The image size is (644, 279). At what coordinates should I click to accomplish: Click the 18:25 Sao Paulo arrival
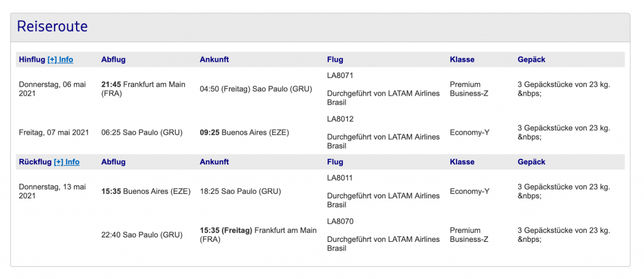pyautogui.click(x=240, y=191)
